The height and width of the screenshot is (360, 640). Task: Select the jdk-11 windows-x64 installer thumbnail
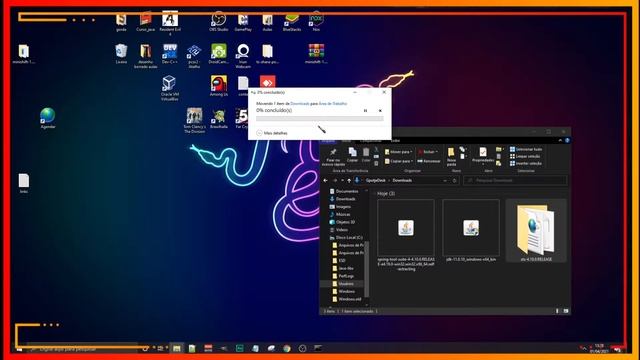pyautogui.click(x=471, y=231)
